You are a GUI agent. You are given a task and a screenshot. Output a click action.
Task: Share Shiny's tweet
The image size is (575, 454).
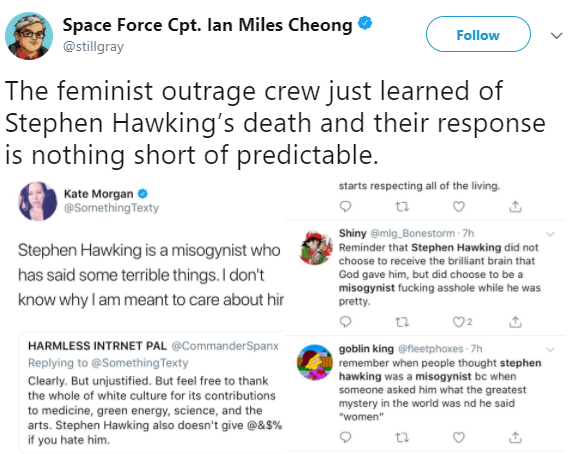[x=515, y=322]
